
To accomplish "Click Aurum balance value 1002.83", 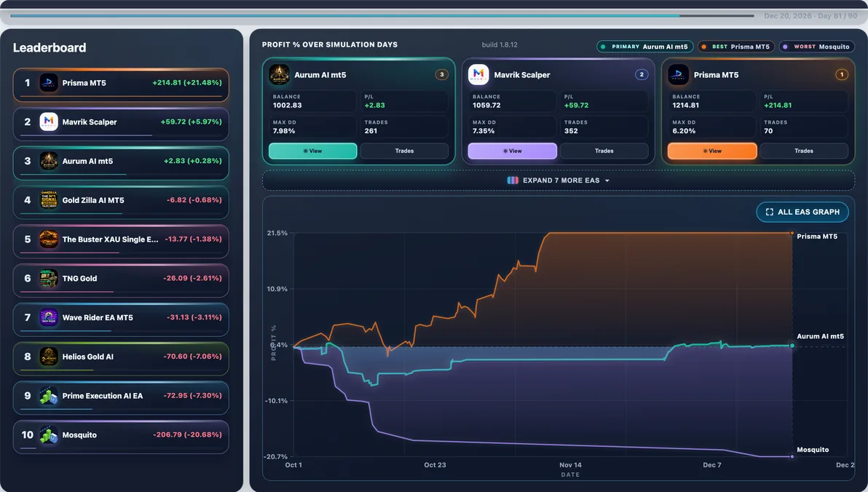I will [288, 105].
